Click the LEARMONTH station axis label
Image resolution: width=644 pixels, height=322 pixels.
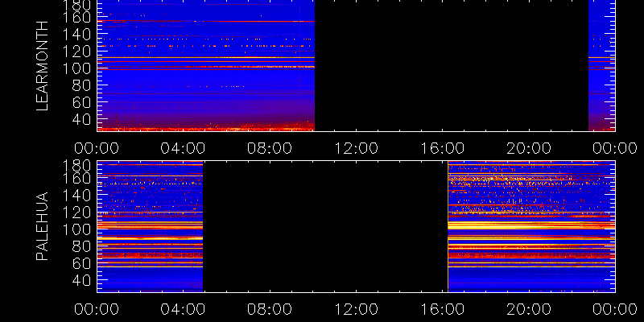43,66
